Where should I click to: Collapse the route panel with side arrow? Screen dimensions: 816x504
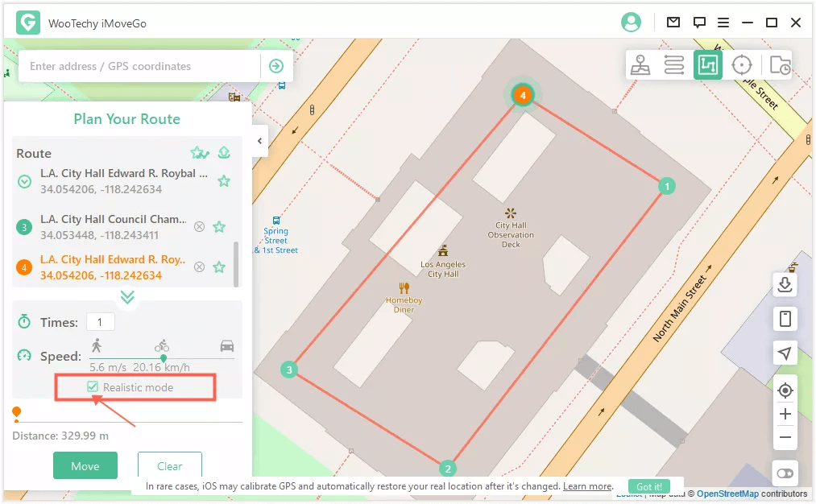259,141
